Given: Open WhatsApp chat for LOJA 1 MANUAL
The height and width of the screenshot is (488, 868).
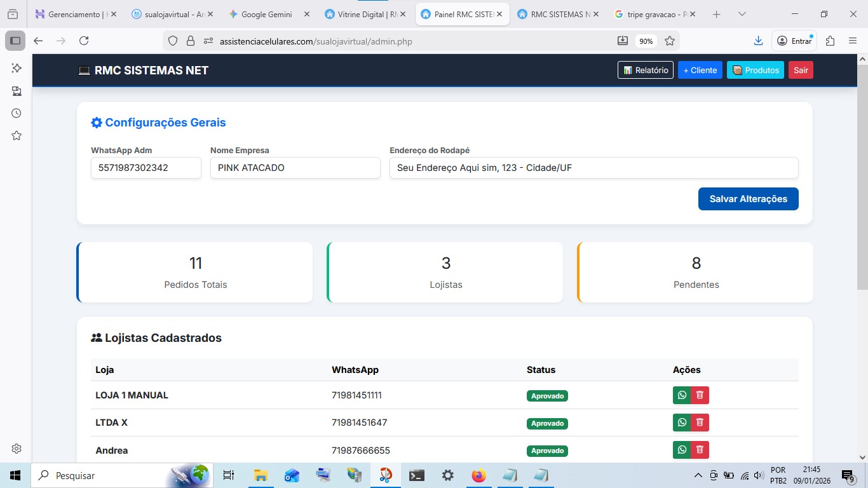Looking at the screenshot, I should tap(682, 395).
